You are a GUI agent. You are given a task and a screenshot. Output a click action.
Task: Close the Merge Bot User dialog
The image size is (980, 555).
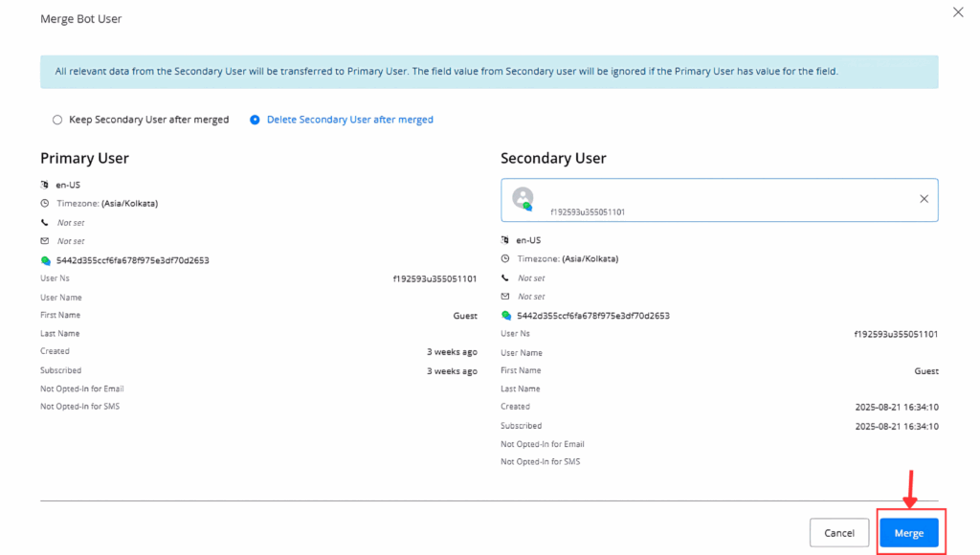point(958,12)
